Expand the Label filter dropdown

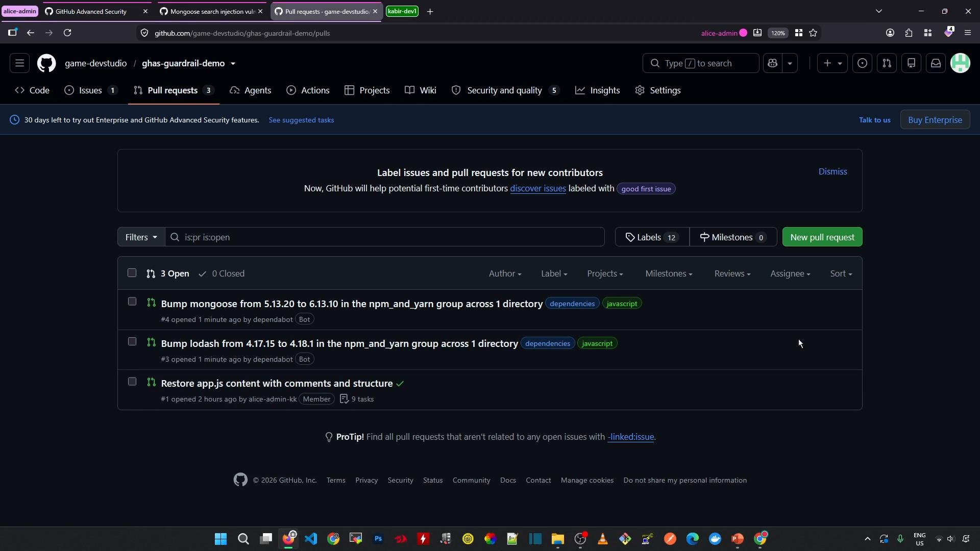click(554, 273)
